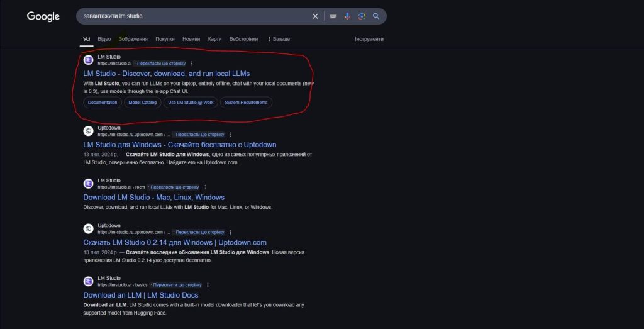
Task: Click the Model Catalog sitelink chip
Action: click(142, 103)
